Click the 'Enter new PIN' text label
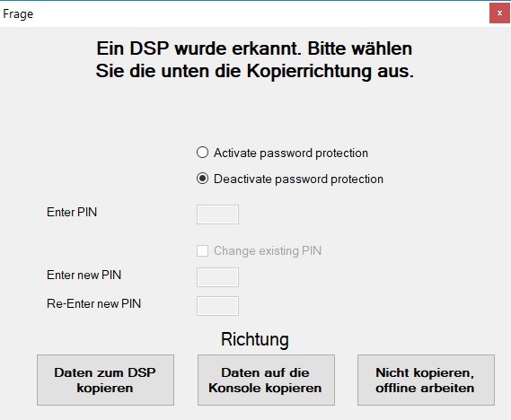This screenshot has height=420, width=511. pos(84,276)
